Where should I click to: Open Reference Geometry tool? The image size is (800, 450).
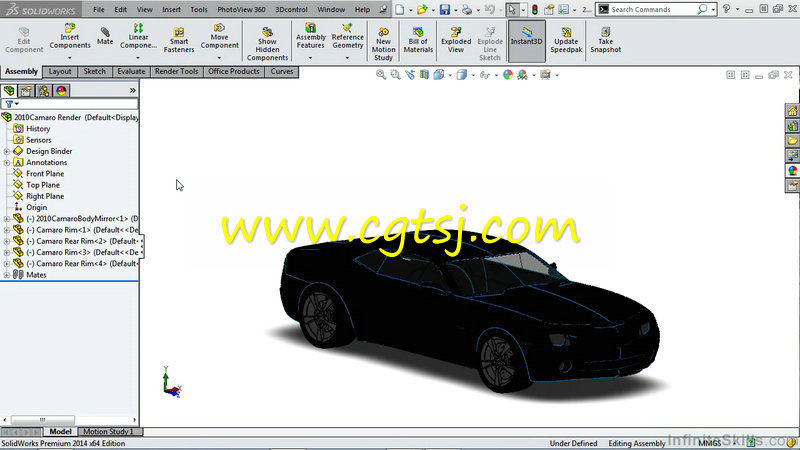347,36
